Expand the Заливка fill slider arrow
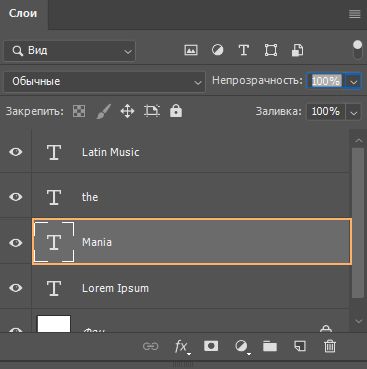Viewport: 367px width, 369px height. point(353,112)
